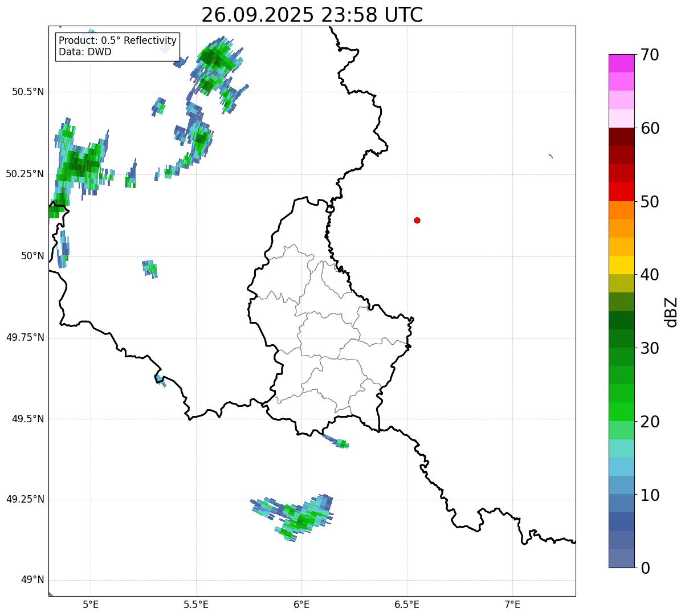This screenshot has width=685, height=616.
Task: Click the 'Product: 0.5° Reflectivity' legend text
Action: point(117,41)
